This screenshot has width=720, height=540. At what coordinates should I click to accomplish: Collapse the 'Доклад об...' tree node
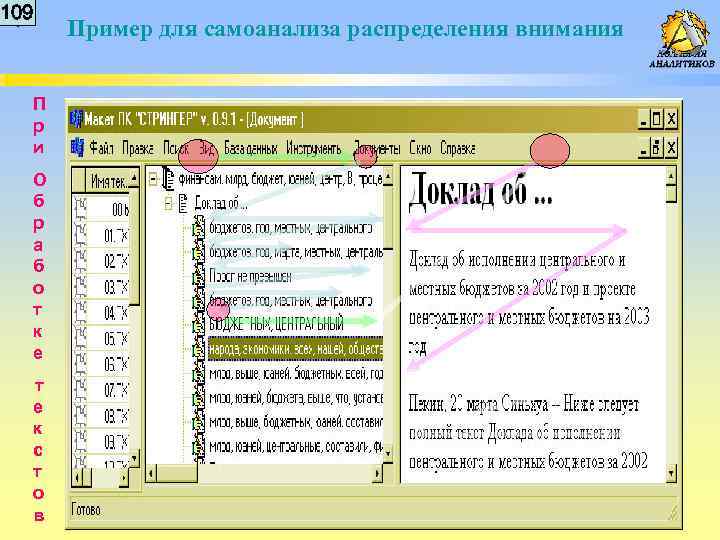(169, 203)
